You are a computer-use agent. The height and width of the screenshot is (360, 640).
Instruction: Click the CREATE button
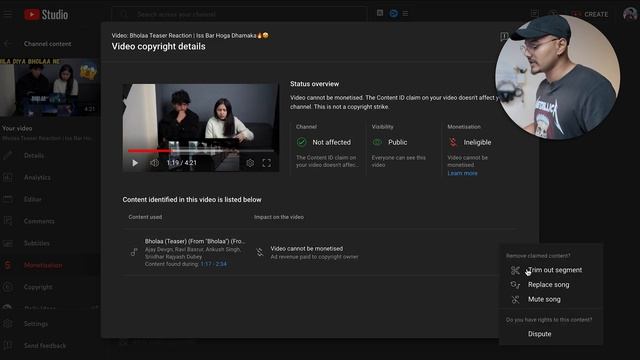[590, 14]
